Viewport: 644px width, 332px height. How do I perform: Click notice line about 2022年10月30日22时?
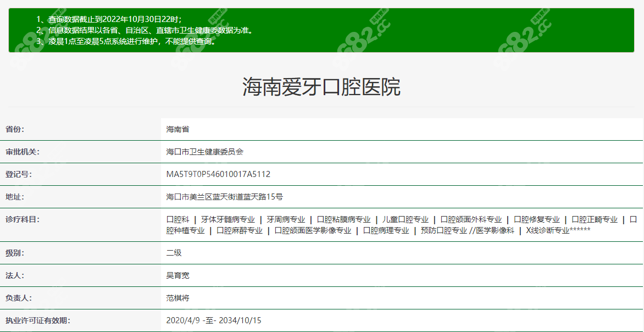109,19
